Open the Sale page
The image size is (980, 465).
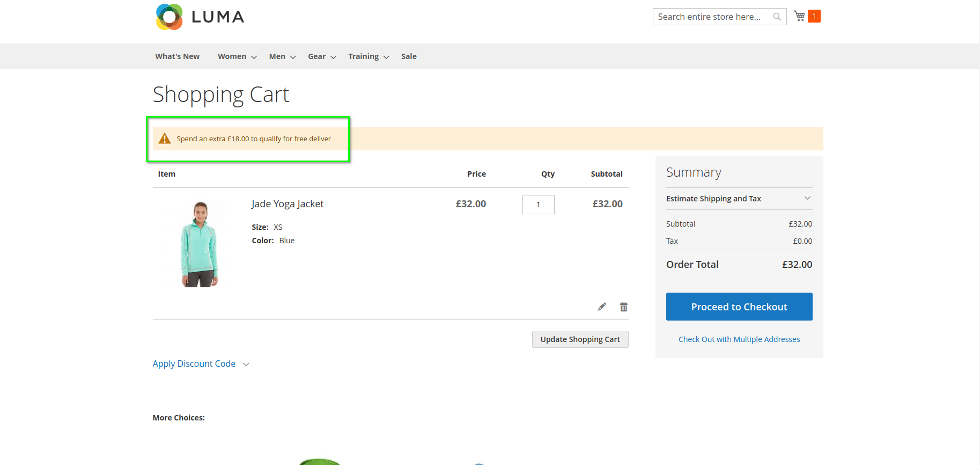pyautogui.click(x=409, y=56)
